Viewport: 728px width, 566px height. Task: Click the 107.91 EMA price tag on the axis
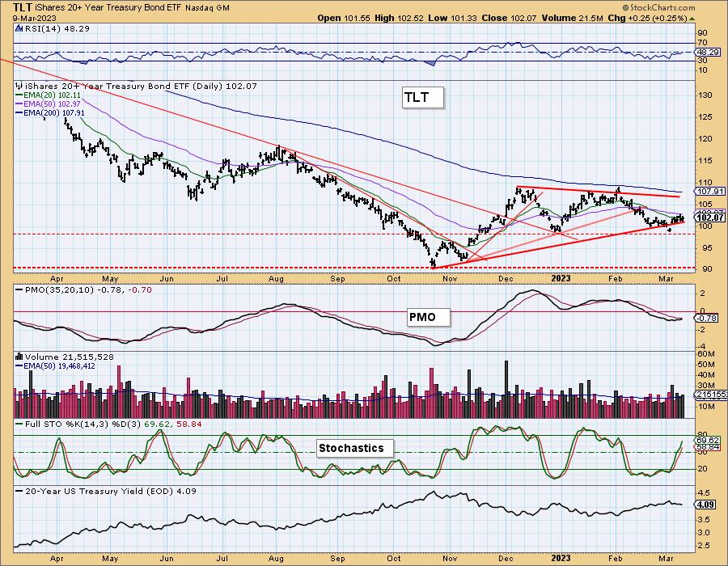click(x=710, y=191)
